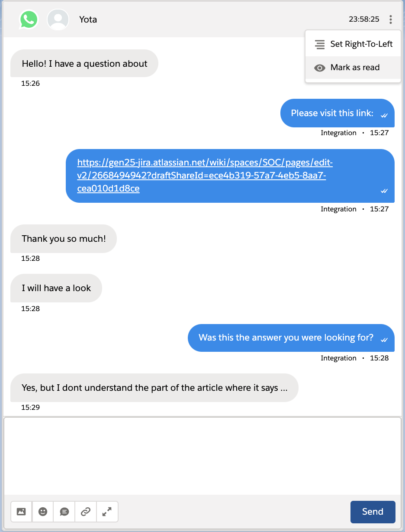This screenshot has width=405, height=532.
Task: Choose Mark as read from menu
Action: coord(353,68)
